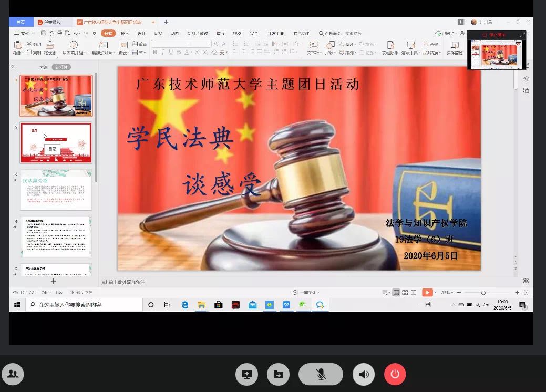Image resolution: width=546 pixels, height=392 pixels.
Task: Toggle the meeting speaker sound
Action: [364, 374]
